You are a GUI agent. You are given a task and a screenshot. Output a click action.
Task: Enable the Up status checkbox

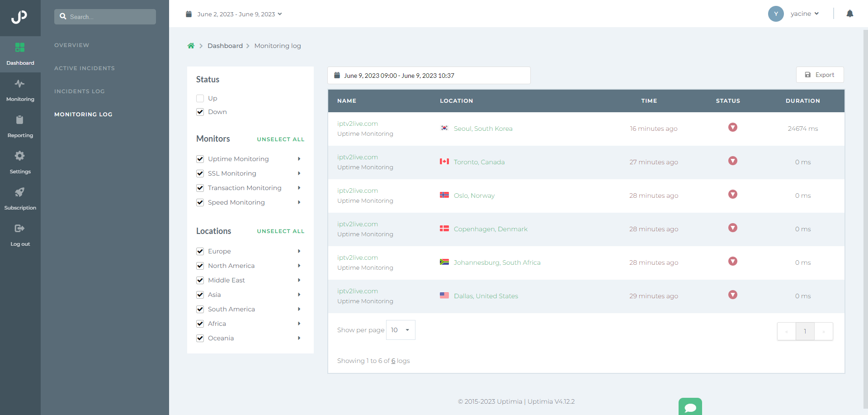[200, 98]
